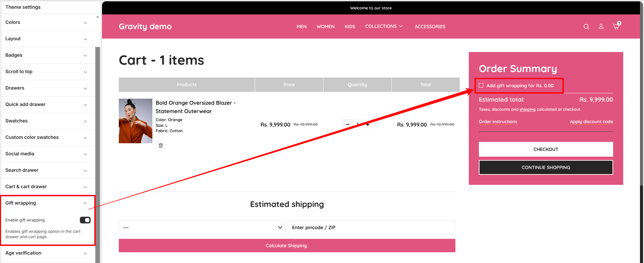
Task: Go to the Accessories menu item
Action: (x=430, y=27)
